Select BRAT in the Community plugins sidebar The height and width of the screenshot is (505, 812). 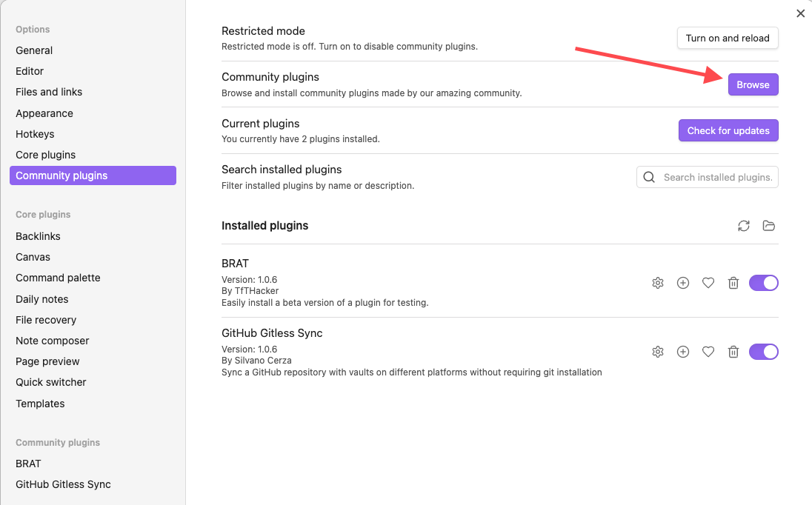28,464
